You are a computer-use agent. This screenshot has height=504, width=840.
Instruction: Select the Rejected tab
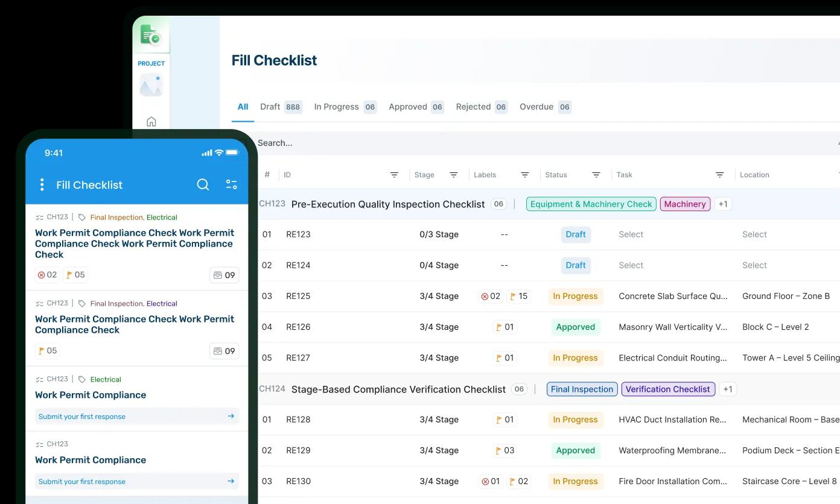482,107
